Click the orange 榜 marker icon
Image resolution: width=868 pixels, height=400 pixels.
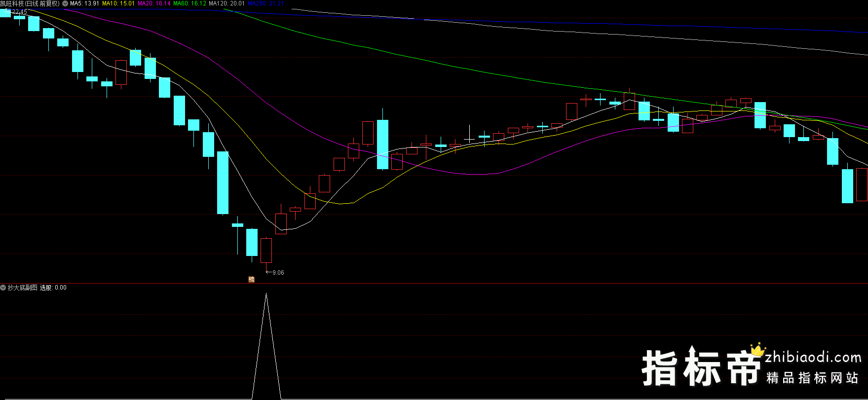[x=252, y=280]
